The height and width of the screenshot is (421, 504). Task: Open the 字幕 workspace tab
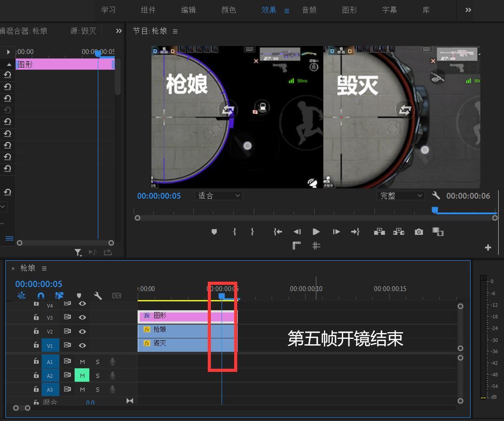click(x=390, y=10)
